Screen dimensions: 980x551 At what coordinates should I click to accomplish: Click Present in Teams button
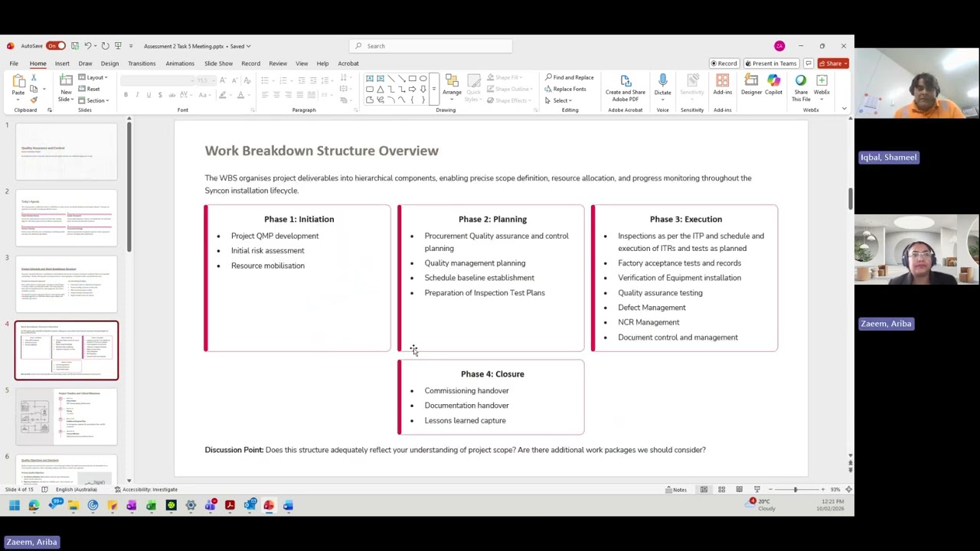pos(771,64)
